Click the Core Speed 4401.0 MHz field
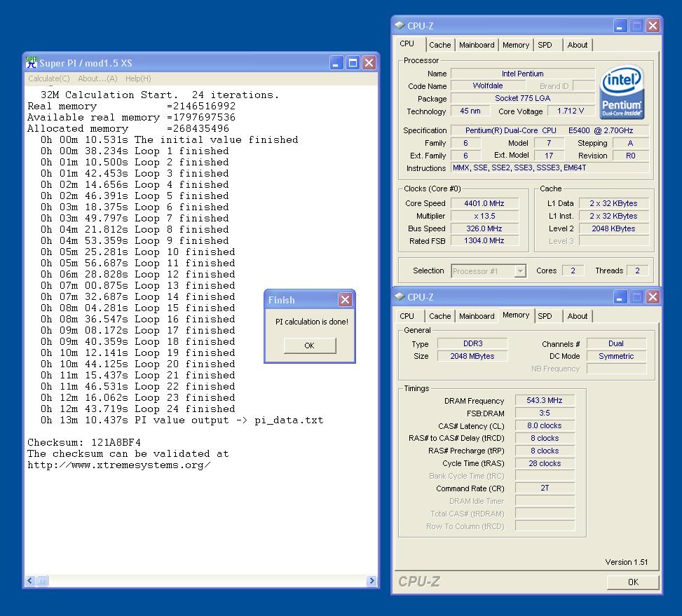This screenshot has height=616, width=682. coord(484,203)
